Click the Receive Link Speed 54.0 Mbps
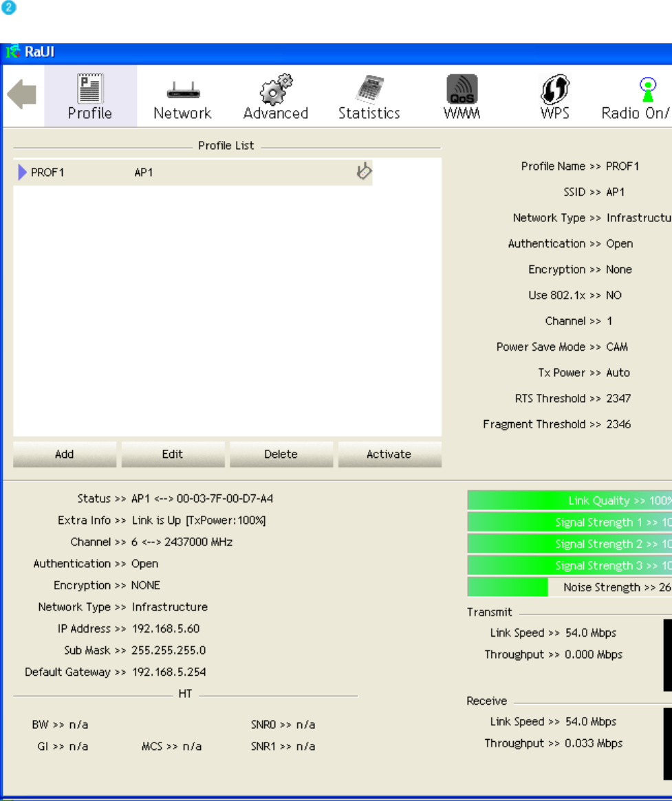The image size is (672, 801). (591, 722)
